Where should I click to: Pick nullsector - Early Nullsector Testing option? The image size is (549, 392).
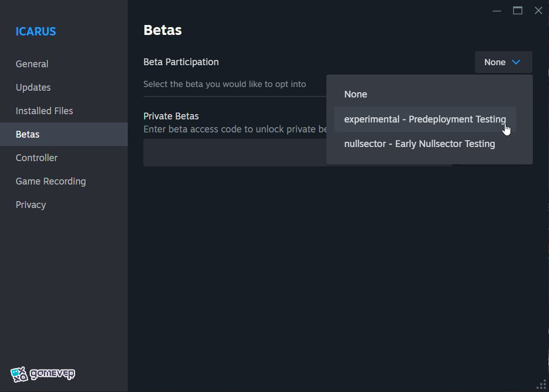pos(425,144)
